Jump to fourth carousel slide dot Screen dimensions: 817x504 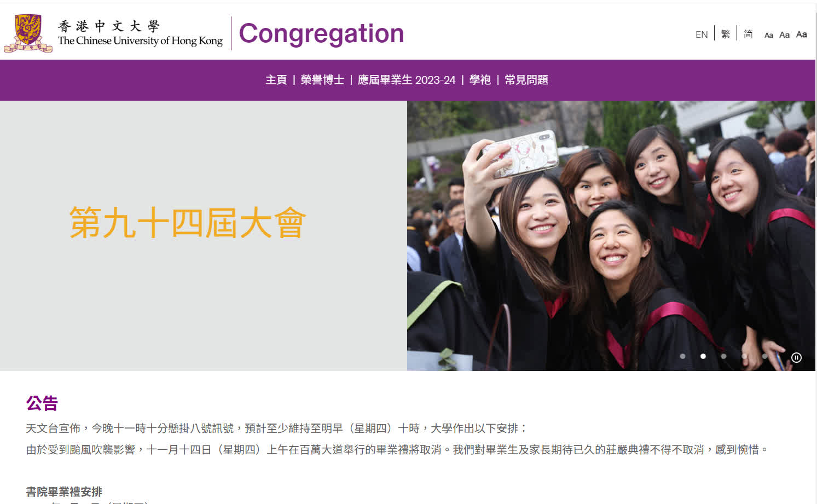click(744, 356)
